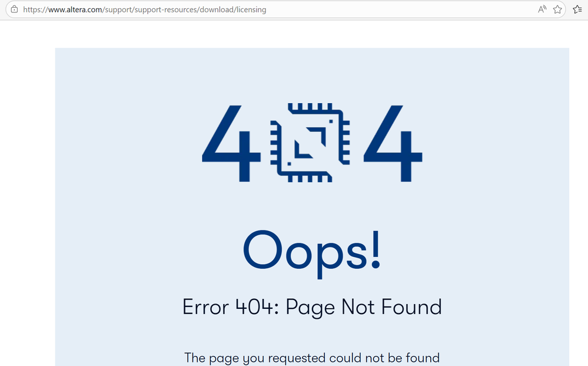Open the Read aloud feature icon
The width and height of the screenshot is (588, 366).
(542, 9)
